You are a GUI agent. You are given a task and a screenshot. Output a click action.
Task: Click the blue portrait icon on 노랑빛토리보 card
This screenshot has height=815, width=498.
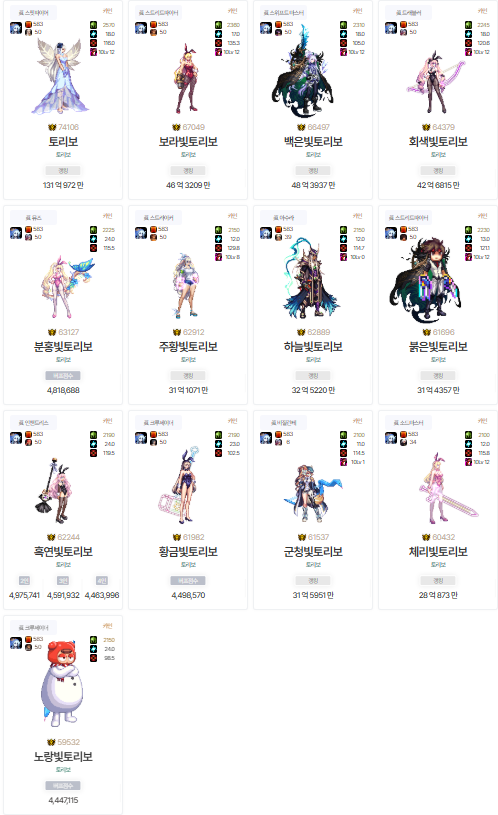point(16,643)
